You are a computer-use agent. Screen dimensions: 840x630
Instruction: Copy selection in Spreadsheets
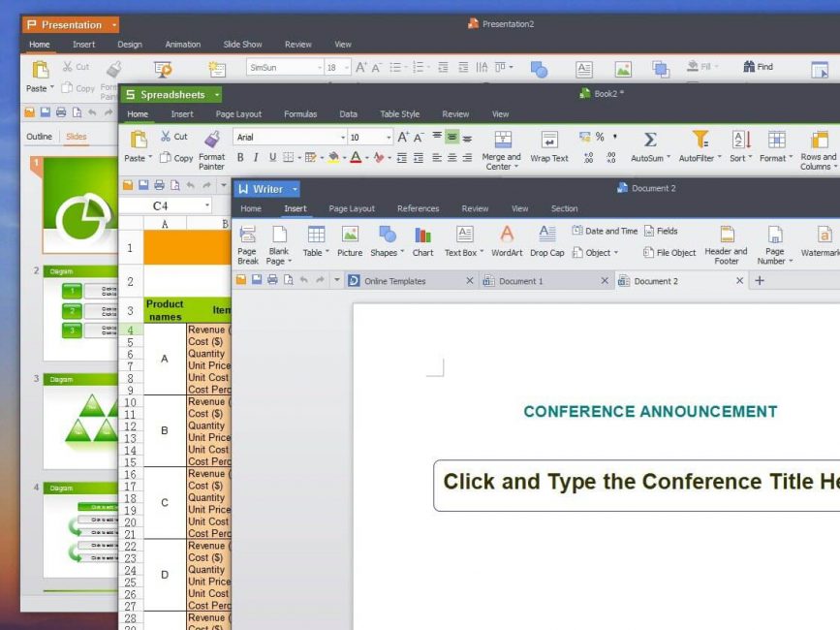pos(176,157)
